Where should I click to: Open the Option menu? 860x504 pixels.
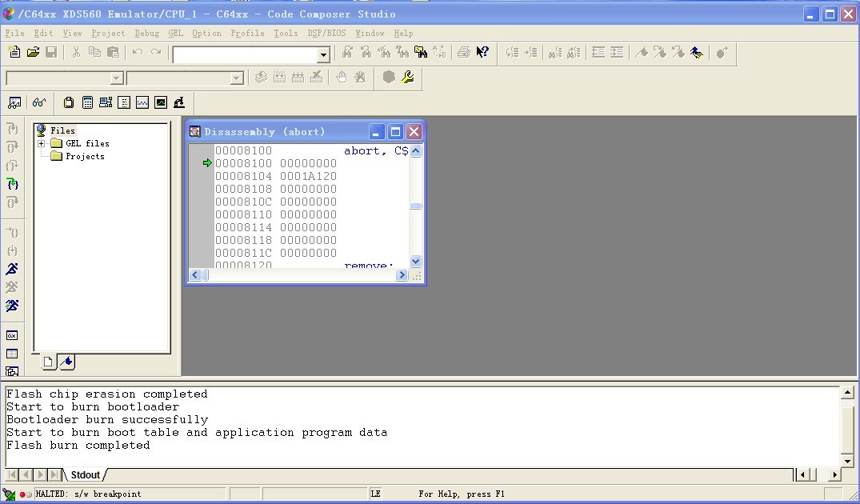coord(206,33)
